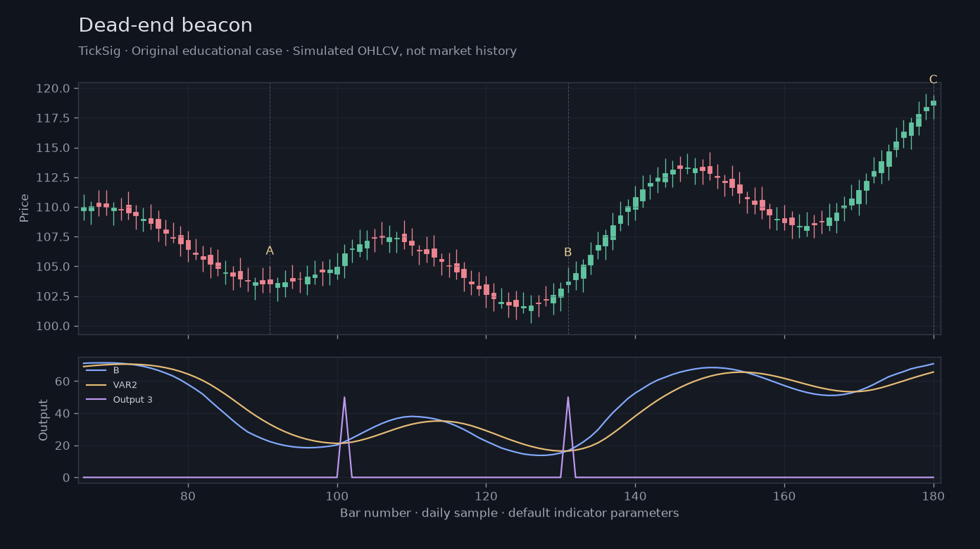Select marker label C at top right
Viewport: 980px width, 549px height.
pos(933,80)
